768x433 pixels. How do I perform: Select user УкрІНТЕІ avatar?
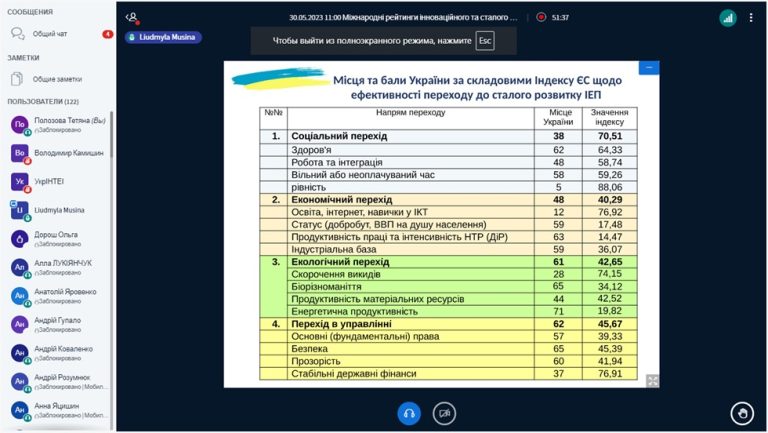pos(20,182)
